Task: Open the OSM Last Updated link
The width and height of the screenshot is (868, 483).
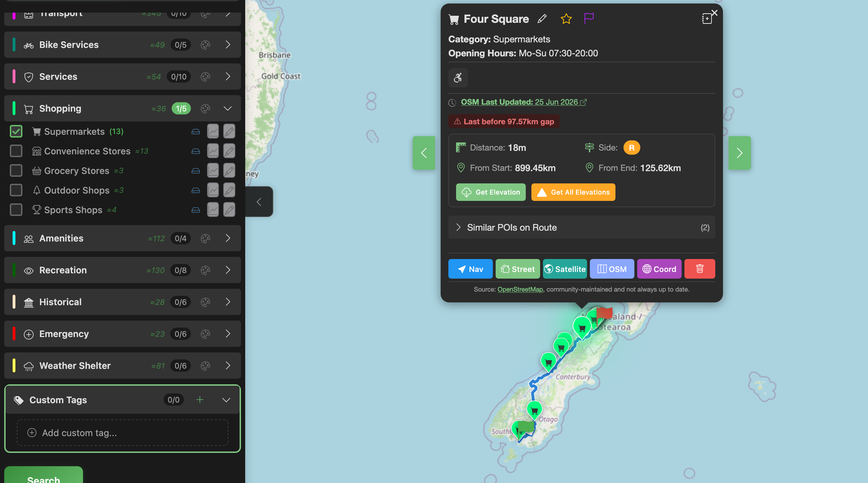Action: point(524,102)
